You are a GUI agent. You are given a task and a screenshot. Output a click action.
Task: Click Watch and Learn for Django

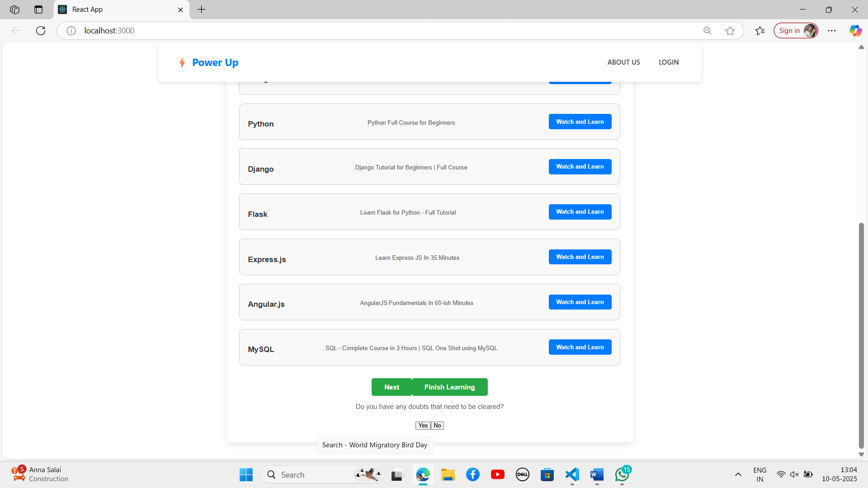(x=580, y=167)
